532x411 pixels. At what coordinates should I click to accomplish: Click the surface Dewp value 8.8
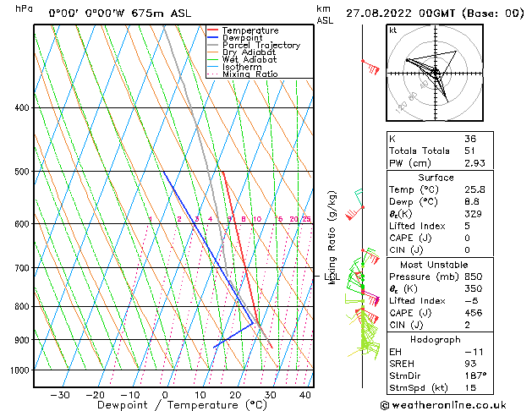pyautogui.click(x=472, y=202)
